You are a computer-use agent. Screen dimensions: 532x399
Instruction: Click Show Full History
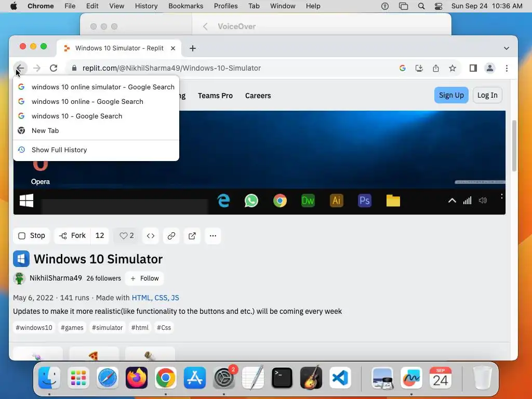click(96, 150)
